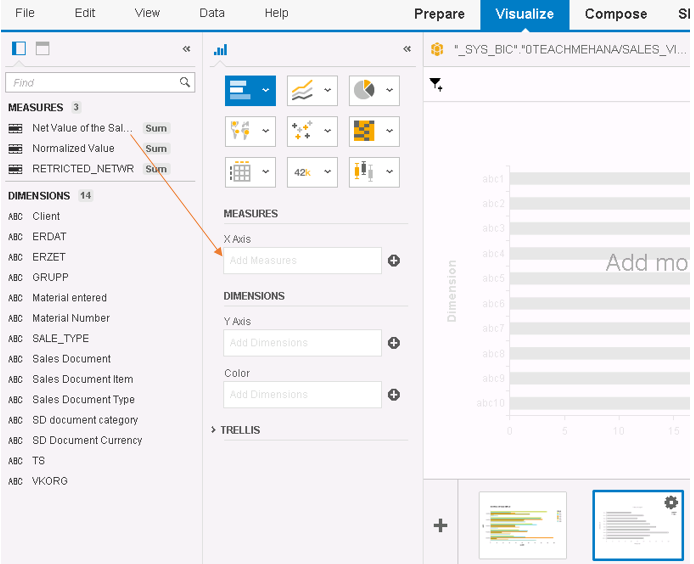Select the crosstab table chart icon
Image resolution: width=694 pixels, height=564 pixels.
[x=240, y=172]
